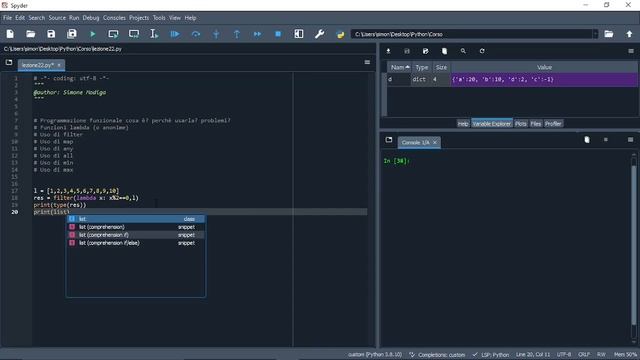Switch to the Plots tab
The width and height of the screenshot is (640, 360).
point(520,124)
